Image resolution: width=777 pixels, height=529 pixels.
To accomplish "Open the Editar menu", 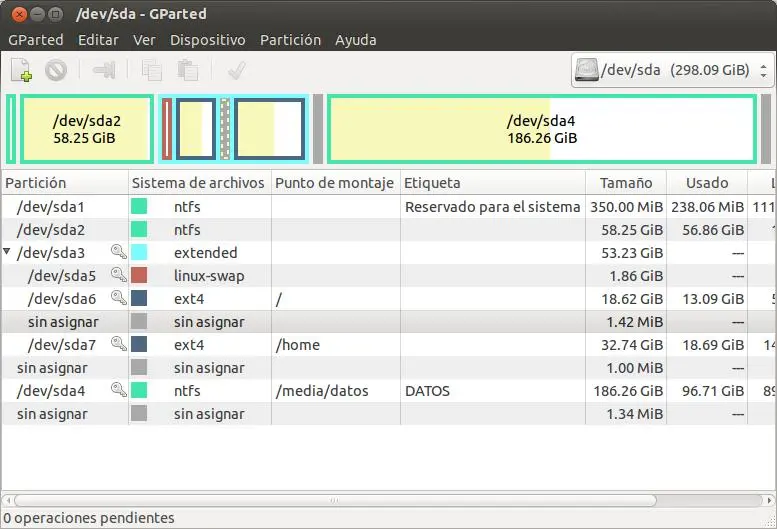I will (x=98, y=40).
